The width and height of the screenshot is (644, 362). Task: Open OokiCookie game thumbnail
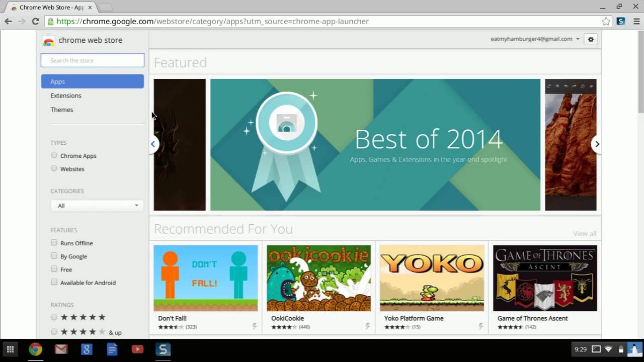(319, 278)
